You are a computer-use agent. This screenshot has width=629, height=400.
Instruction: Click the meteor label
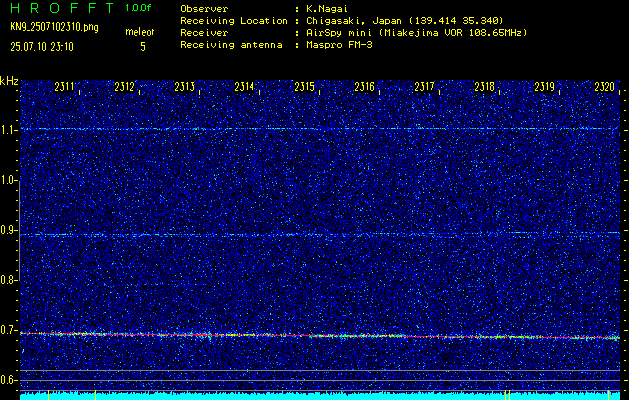(x=140, y=32)
